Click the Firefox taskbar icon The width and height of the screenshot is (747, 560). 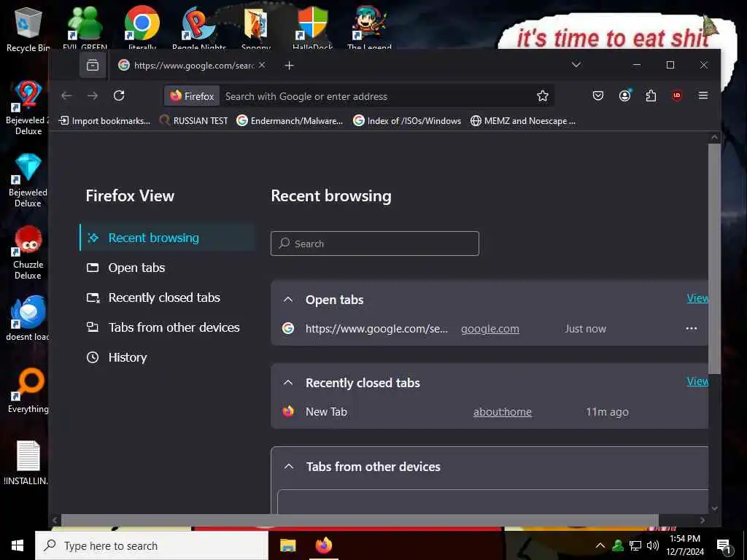324,545
